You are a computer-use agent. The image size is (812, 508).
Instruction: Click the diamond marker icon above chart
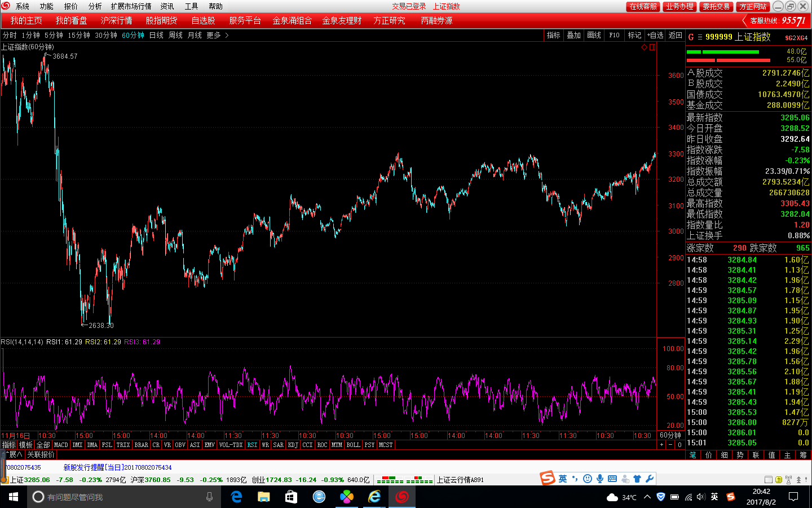644,47
